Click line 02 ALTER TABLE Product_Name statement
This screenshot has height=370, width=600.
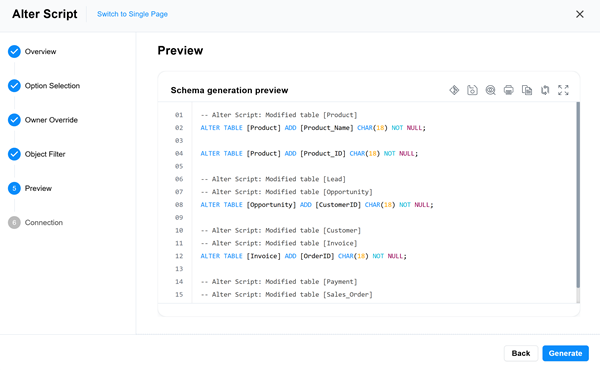coord(313,128)
